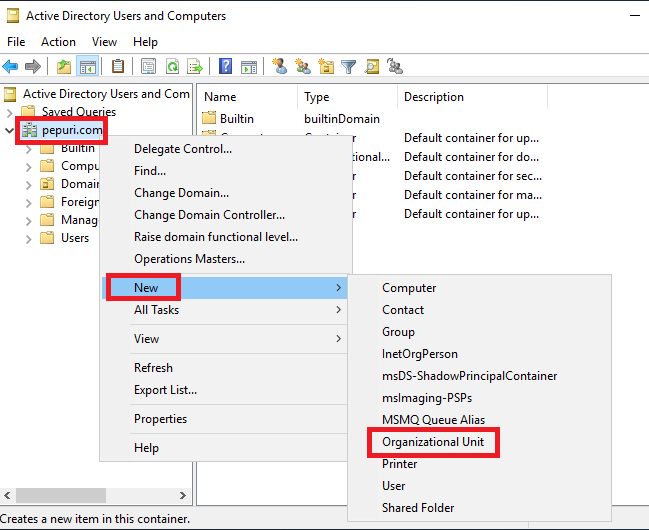The image size is (649, 530).
Task: Click the Description column header
Action: (x=472, y=97)
